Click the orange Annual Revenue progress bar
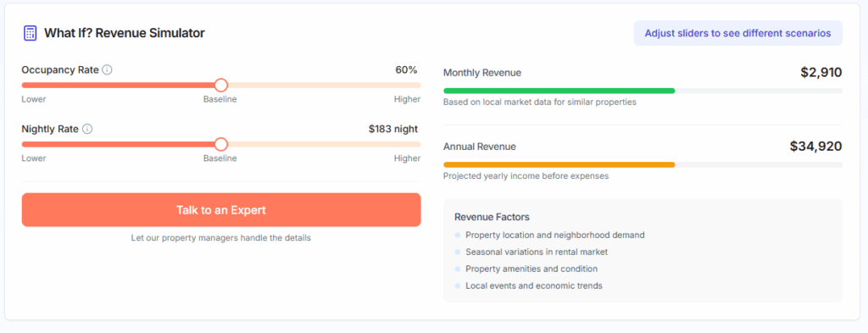This screenshot has height=333, width=868. click(559, 165)
